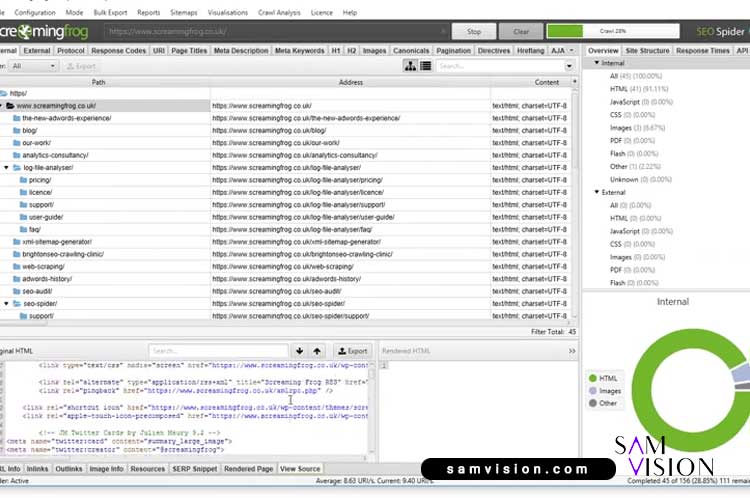Collapse log-file-analyser/ tree node
The width and height of the screenshot is (750, 500).
[6, 168]
